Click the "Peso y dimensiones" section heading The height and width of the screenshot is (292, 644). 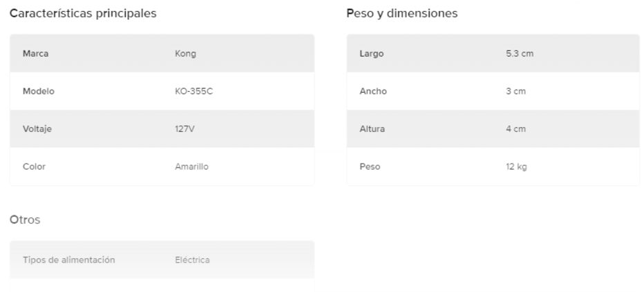click(402, 14)
